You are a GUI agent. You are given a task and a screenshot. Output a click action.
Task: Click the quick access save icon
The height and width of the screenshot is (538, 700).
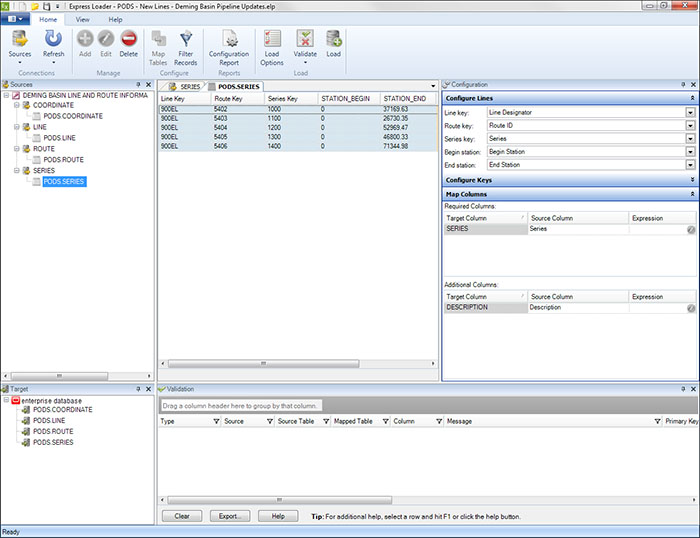[46, 6]
